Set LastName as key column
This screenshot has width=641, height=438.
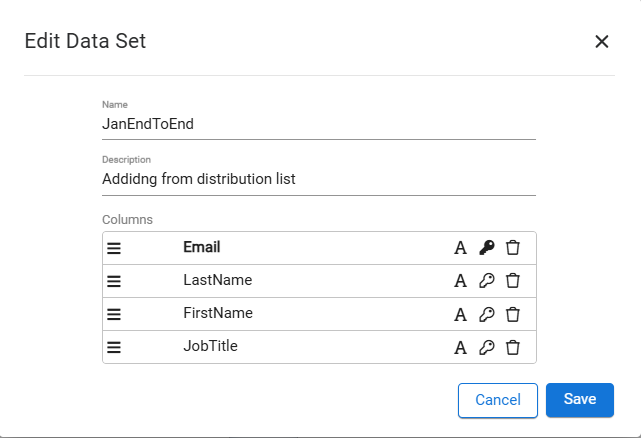pyautogui.click(x=487, y=281)
